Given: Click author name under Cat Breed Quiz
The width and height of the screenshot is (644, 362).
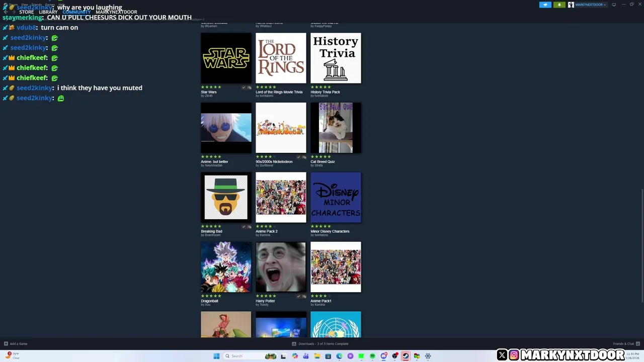Looking at the screenshot, I should [318, 165].
